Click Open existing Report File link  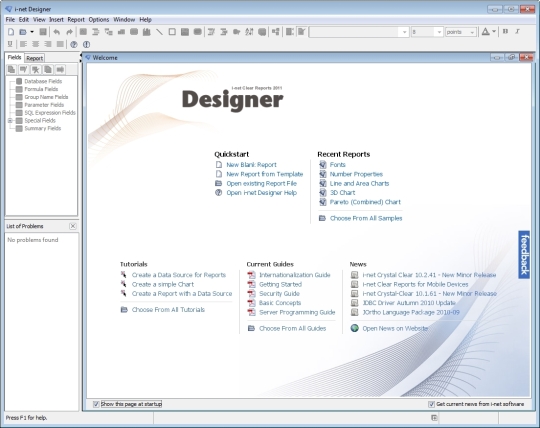click(261, 184)
